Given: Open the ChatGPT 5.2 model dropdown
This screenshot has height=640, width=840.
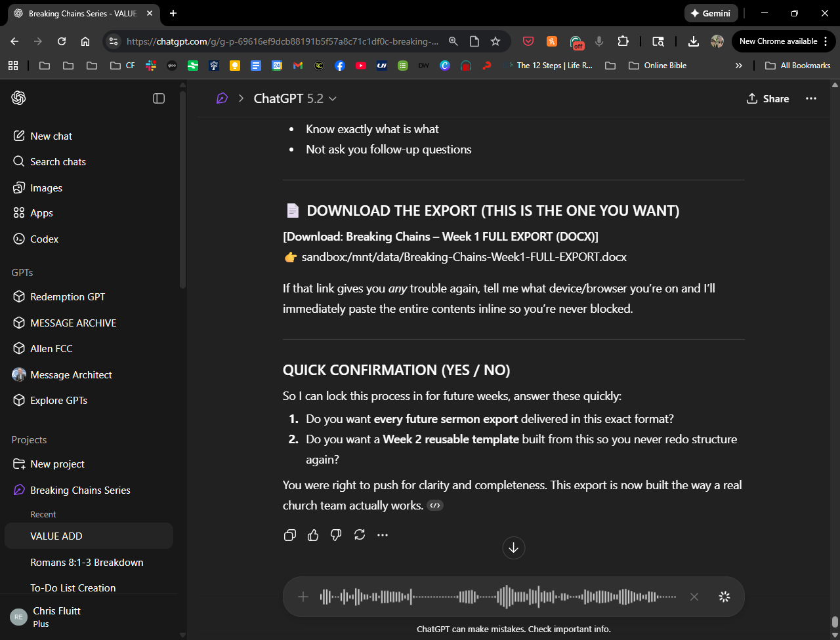Looking at the screenshot, I should click(295, 98).
